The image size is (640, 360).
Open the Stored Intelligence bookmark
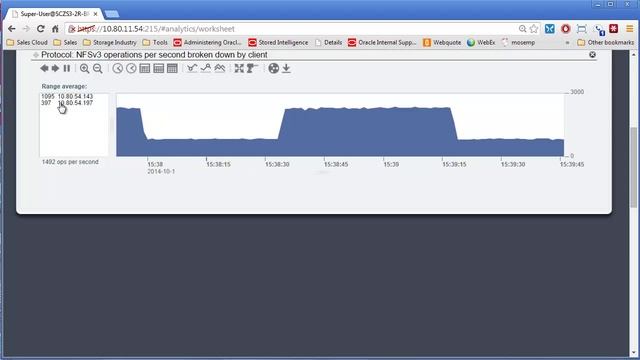click(278, 42)
